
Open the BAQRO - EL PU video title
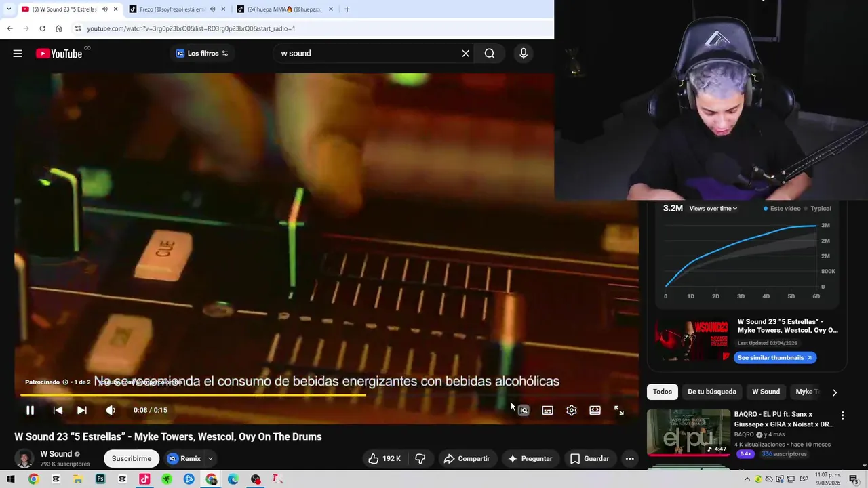[x=784, y=419]
